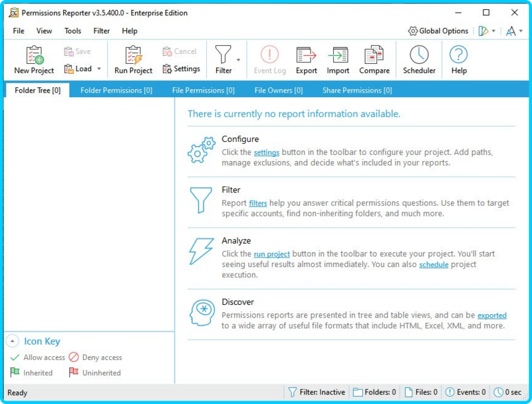Screen dimensions: 532x404
Task: Click the app icon in the title bar
Action: point(14,13)
